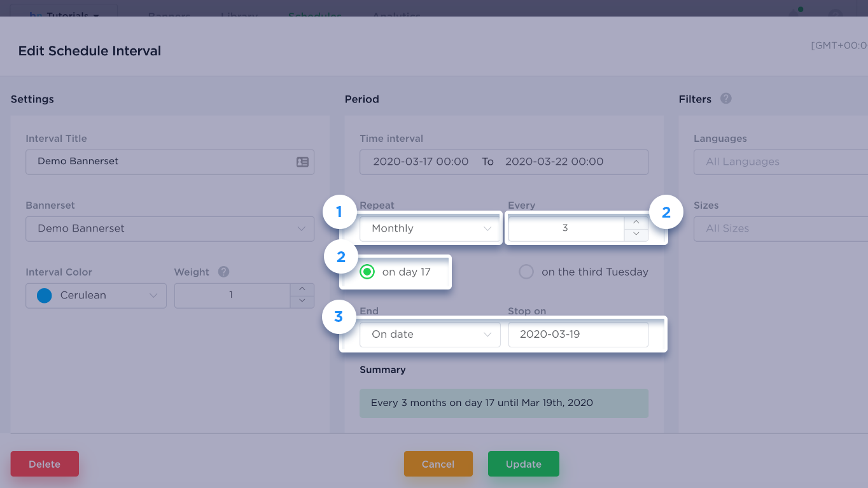The image size is (868, 488).
Task: Decrease the Weight value with down arrow
Action: pyautogui.click(x=302, y=302)
